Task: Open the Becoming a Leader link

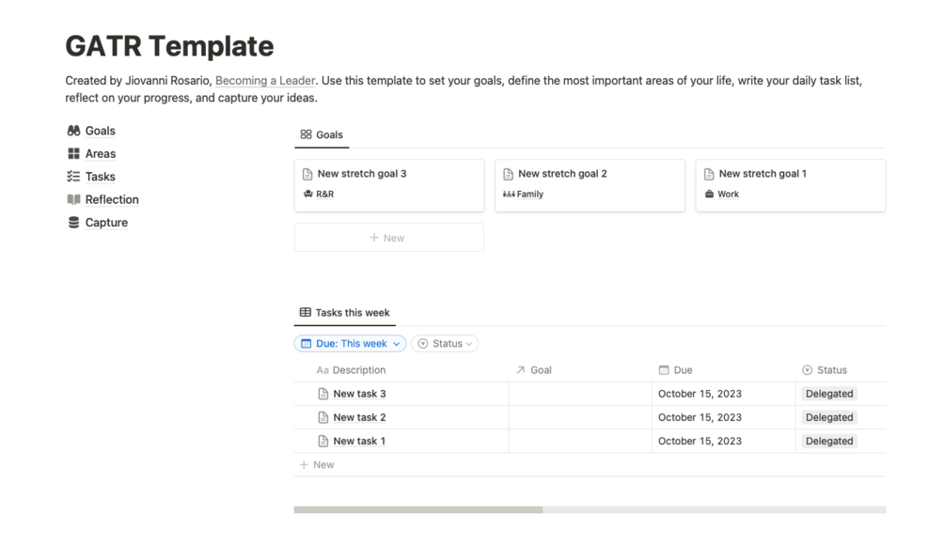Action: 265,81
